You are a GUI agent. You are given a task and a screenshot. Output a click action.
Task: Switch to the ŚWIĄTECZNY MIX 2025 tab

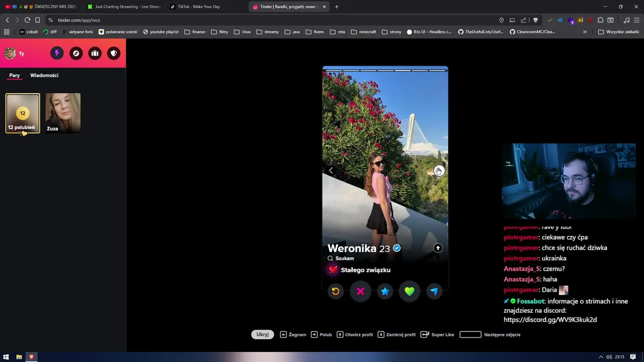(41, 7)
